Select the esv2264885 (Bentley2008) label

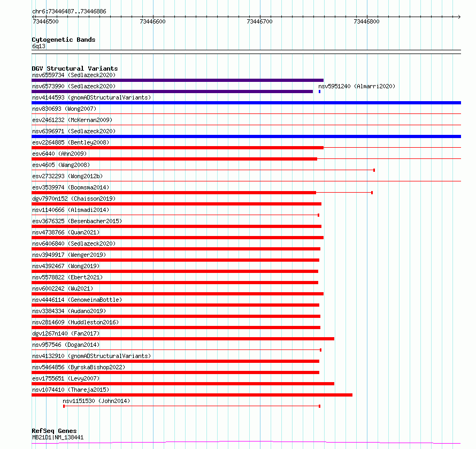tap(71, 142)
